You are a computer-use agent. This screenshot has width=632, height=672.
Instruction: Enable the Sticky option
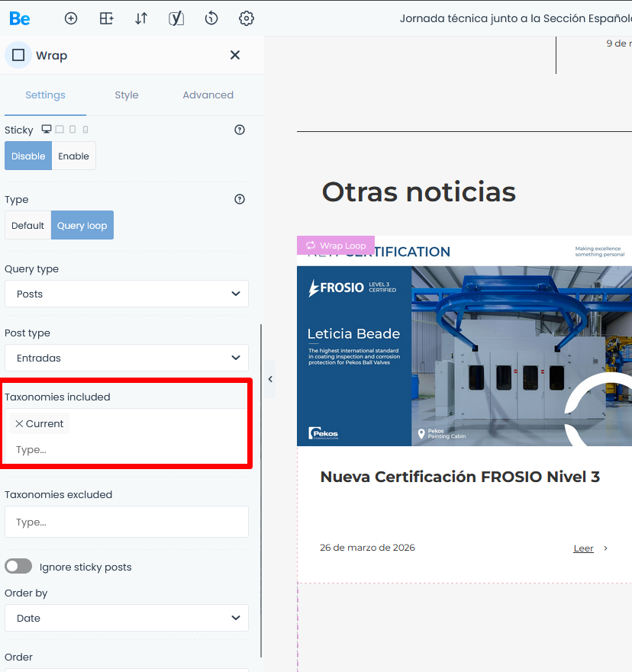73,156
